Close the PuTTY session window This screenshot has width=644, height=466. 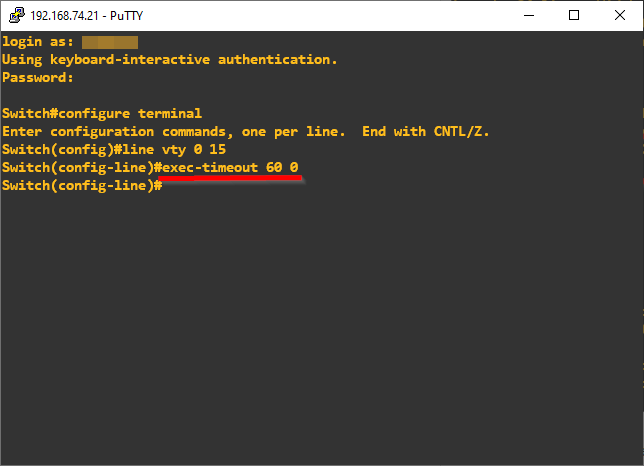pyautogui.click(x=620, y=15)
